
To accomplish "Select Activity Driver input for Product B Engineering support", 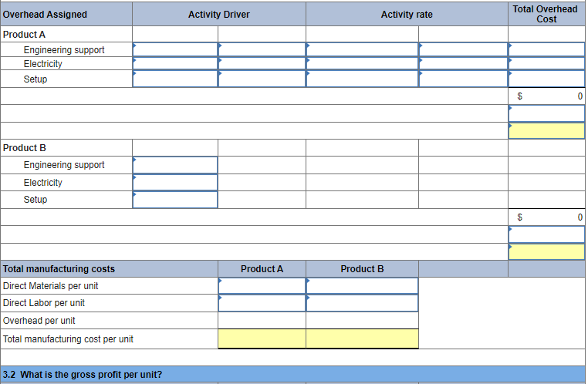I will [175, 165].
